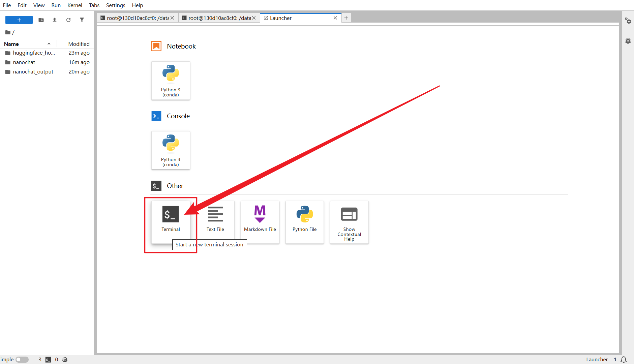Click the blue new launcher button

pyautogui.click(x=19, y=20)
